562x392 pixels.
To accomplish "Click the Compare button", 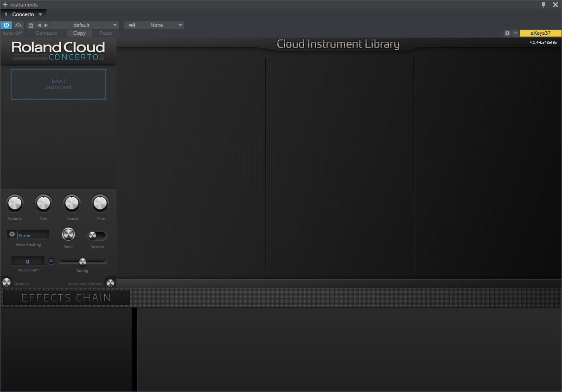I will 46,33.
